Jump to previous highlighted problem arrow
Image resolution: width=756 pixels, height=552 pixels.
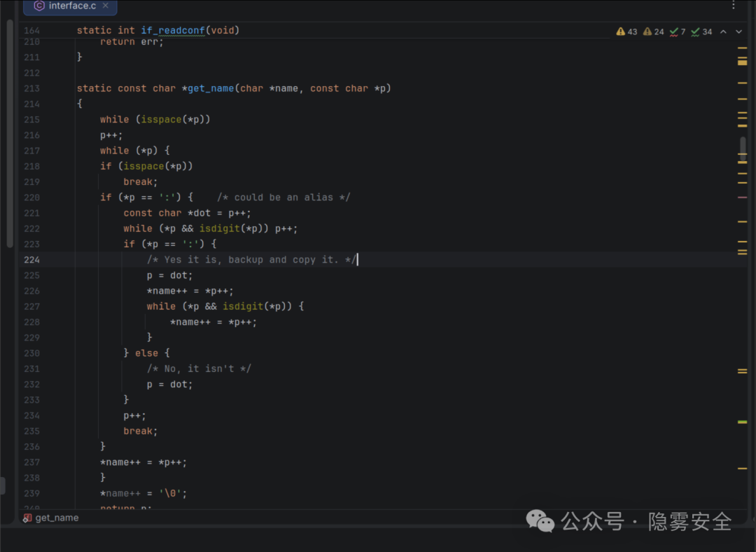coord(724,32)
